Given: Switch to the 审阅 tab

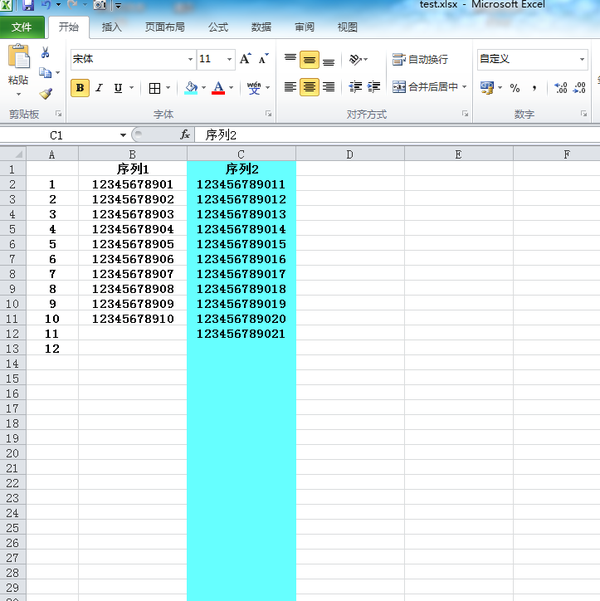Looking at the screenshot, I should coord(304,27).
